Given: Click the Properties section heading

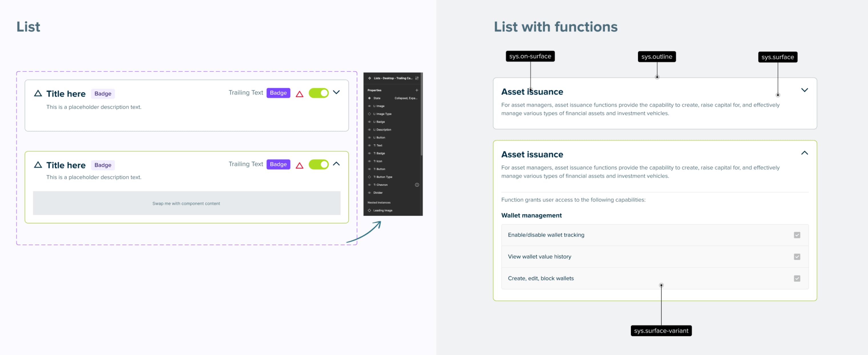Looking at the screenshot, I should 374,90.
